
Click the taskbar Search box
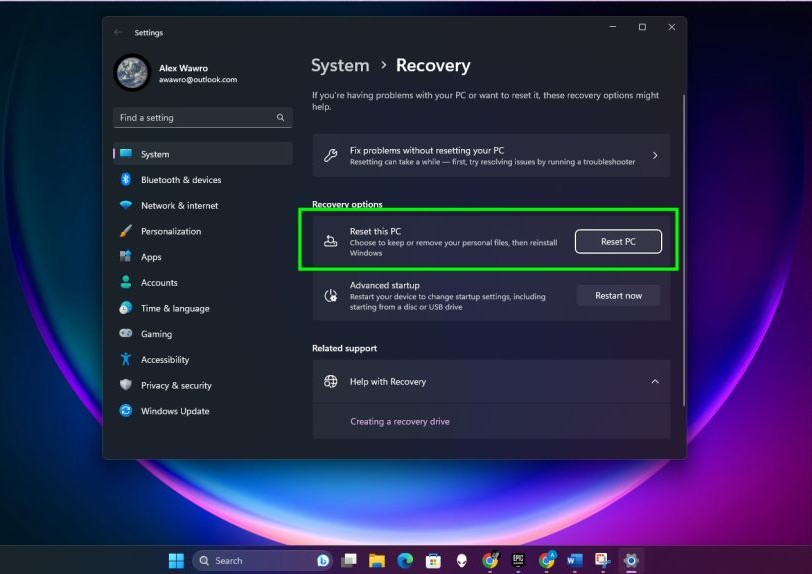point(263,561)
